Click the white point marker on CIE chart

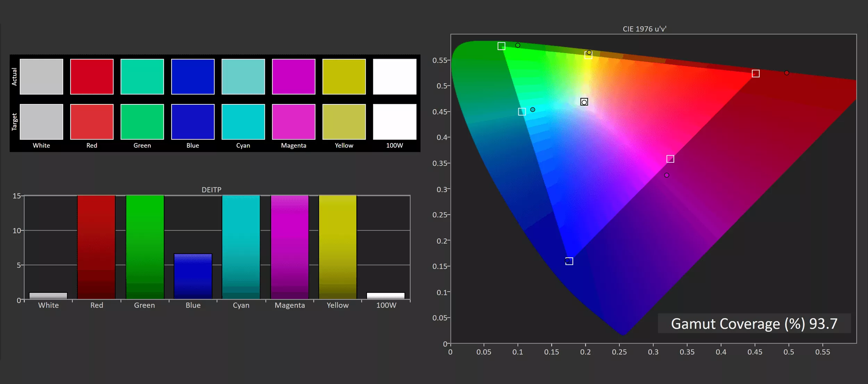point(584,102)
